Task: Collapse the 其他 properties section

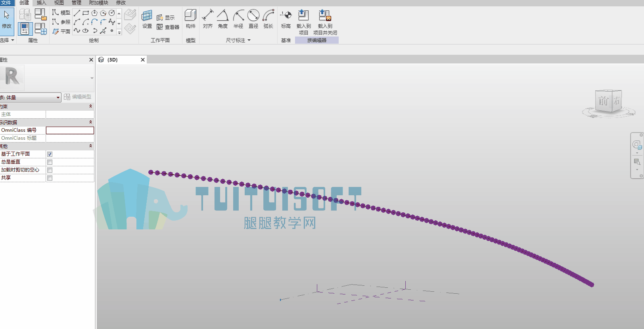Action: point(90,146)
